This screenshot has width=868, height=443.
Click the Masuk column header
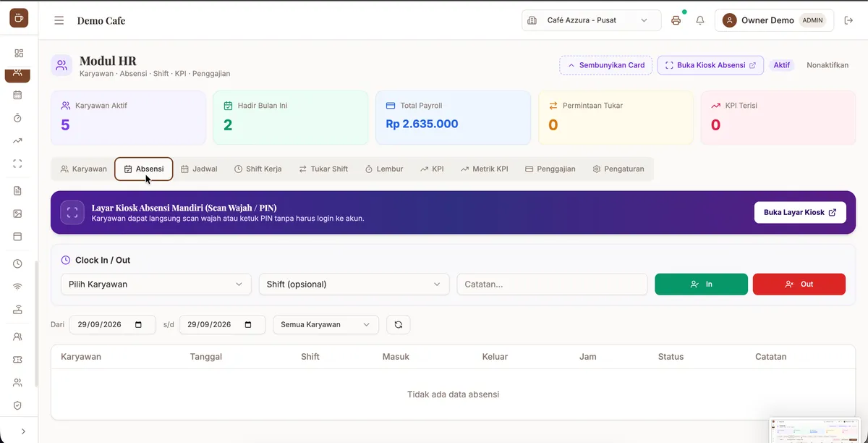(x=396, y=357)
